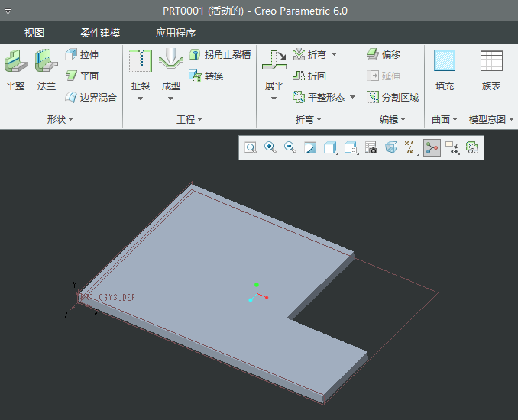Open the arrow next to 平整形态

pyautogui.click(x=352, y=97)
